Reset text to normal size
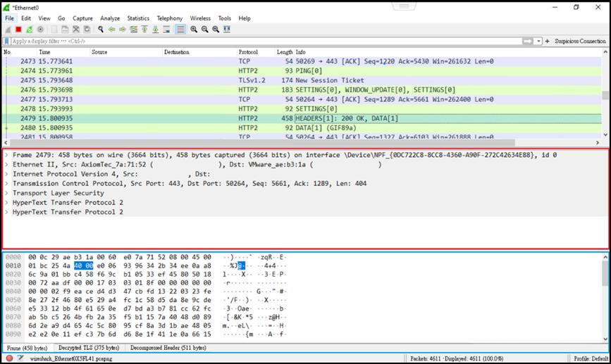Screen dimensions: 611x364 click(x=216, y=30)
